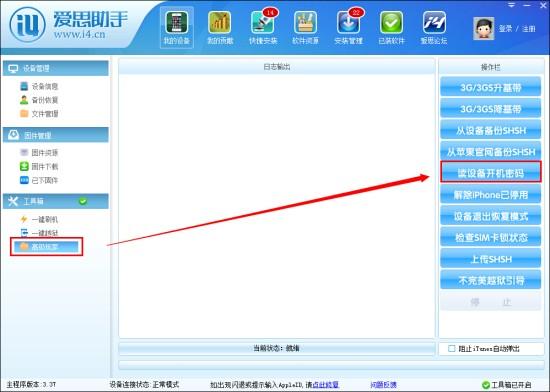Click the 日志输出 panel header

click(x=276, y=67)
